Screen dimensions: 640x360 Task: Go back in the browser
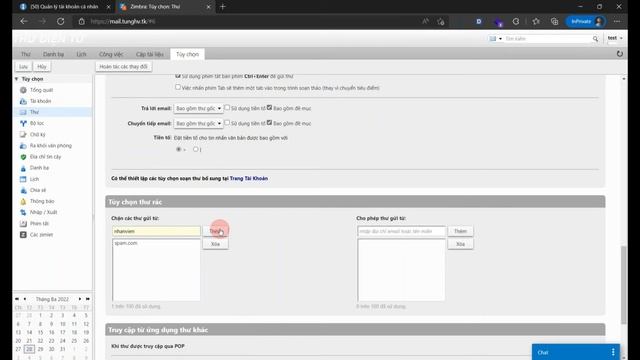pyautogui.click(x=24, y=21)
